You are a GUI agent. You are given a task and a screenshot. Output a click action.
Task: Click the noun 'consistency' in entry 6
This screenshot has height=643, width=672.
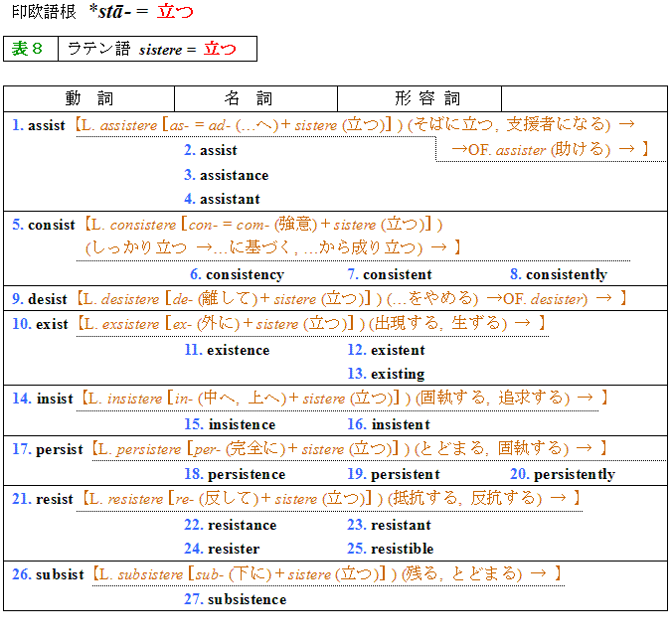coord(245,274)
